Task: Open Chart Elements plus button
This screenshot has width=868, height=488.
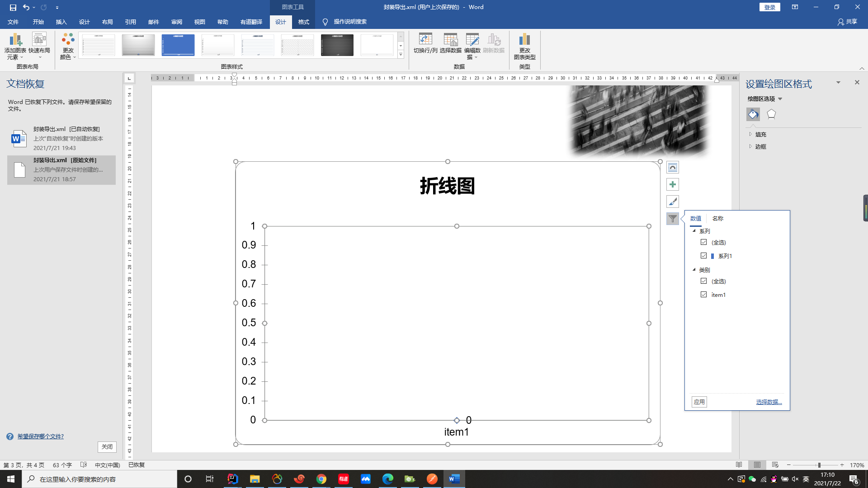Action: (x=673, y=184)
